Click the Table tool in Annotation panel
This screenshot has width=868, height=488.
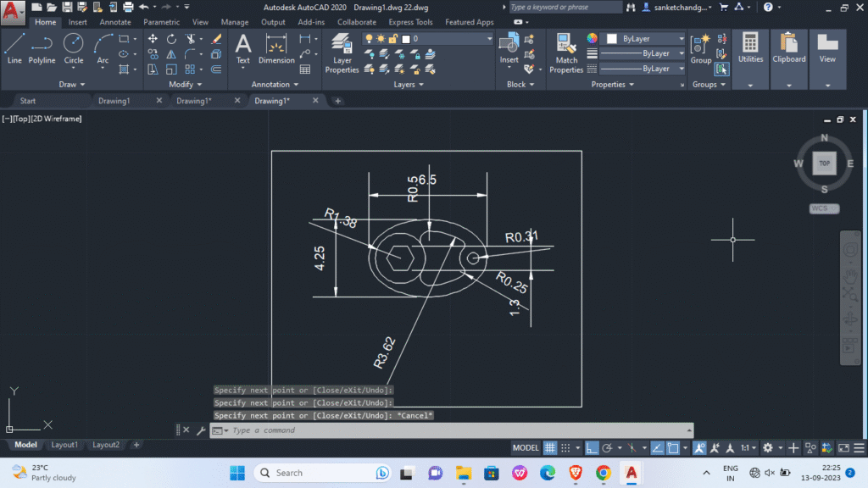[305, 69]
